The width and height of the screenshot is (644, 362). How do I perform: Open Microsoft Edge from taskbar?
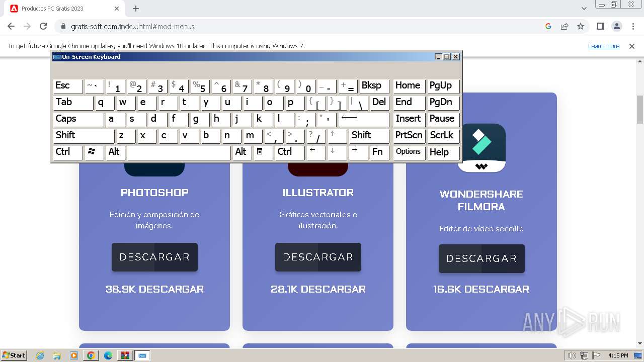(108, 355)
